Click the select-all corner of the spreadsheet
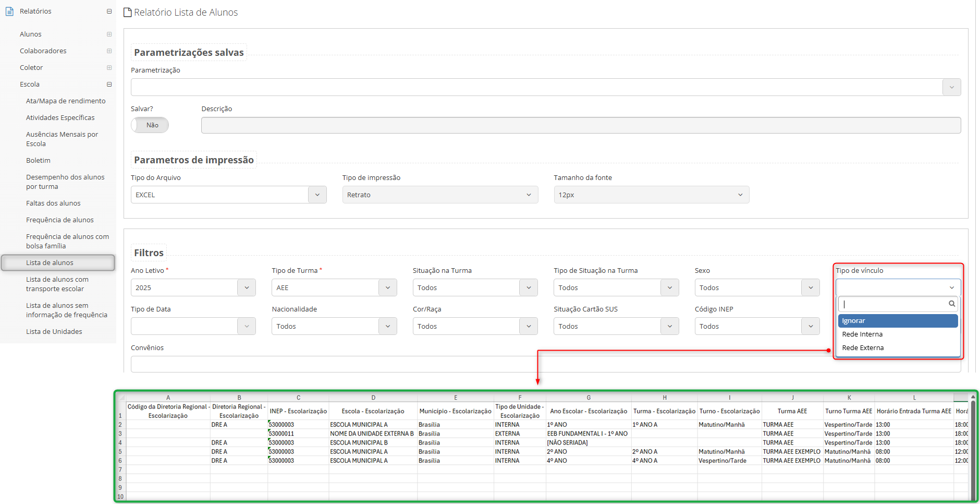This screenshot has height=504, width=980. point(121,398)
